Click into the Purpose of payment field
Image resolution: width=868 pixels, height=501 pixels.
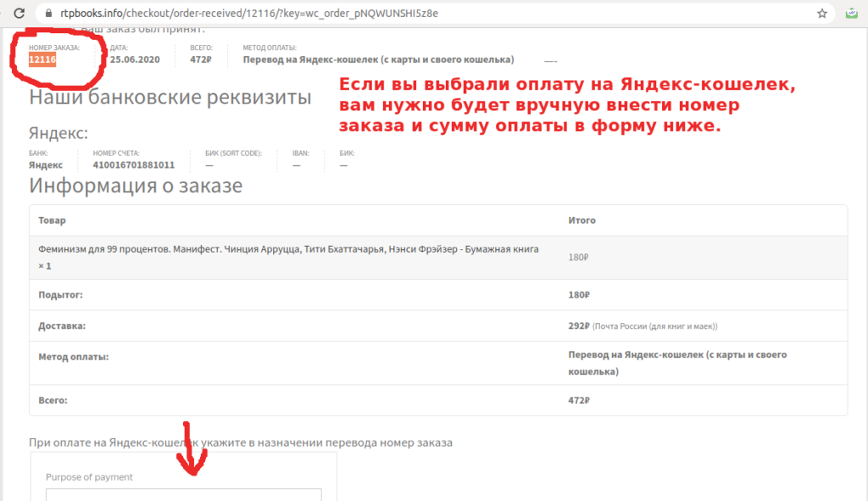tap(184, 495)
